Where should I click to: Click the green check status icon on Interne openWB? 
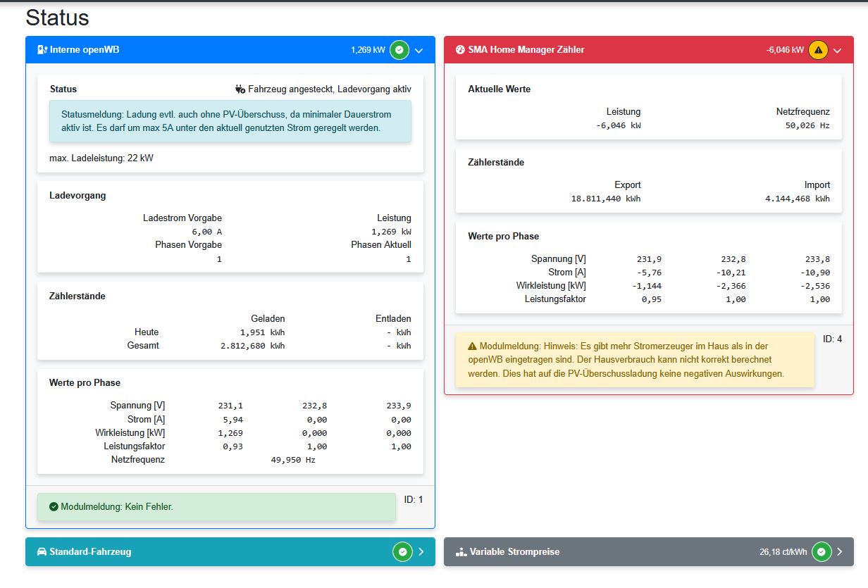click(399, 50)
